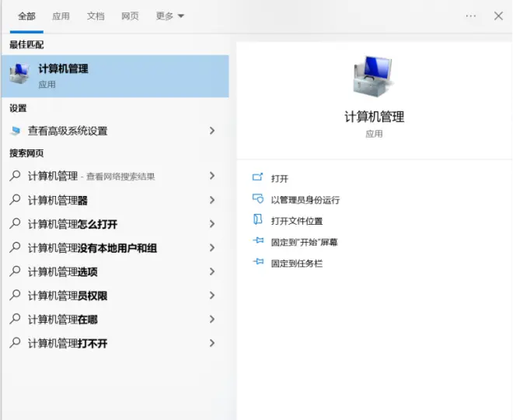This screenshot has width=513, height=420.
Task: Open the 更多 dropdown
Action: tap(169, 16)
